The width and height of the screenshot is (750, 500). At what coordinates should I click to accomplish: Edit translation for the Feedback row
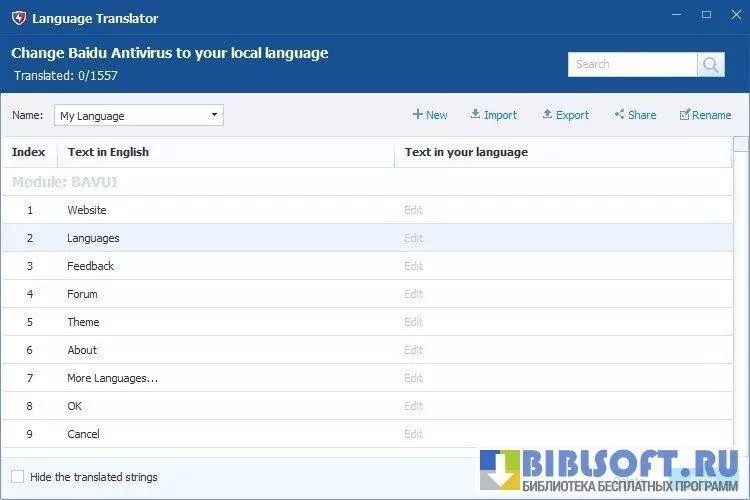413,266
